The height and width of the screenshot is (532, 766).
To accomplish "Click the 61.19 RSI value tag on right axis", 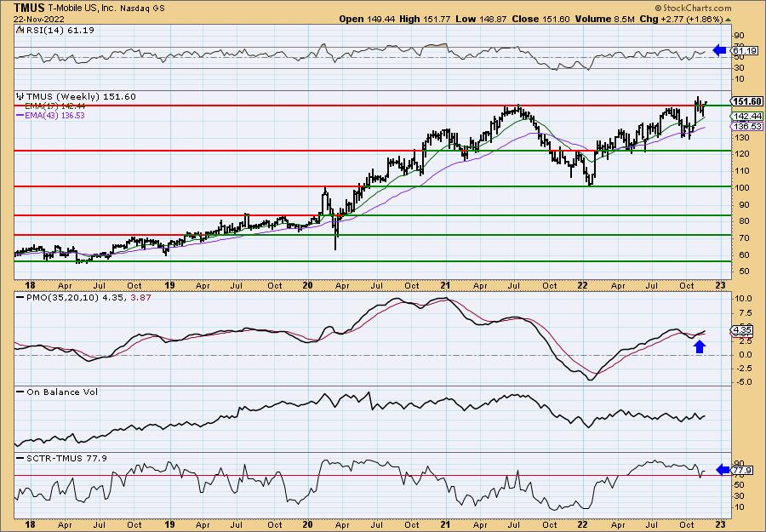I will 745,50.
